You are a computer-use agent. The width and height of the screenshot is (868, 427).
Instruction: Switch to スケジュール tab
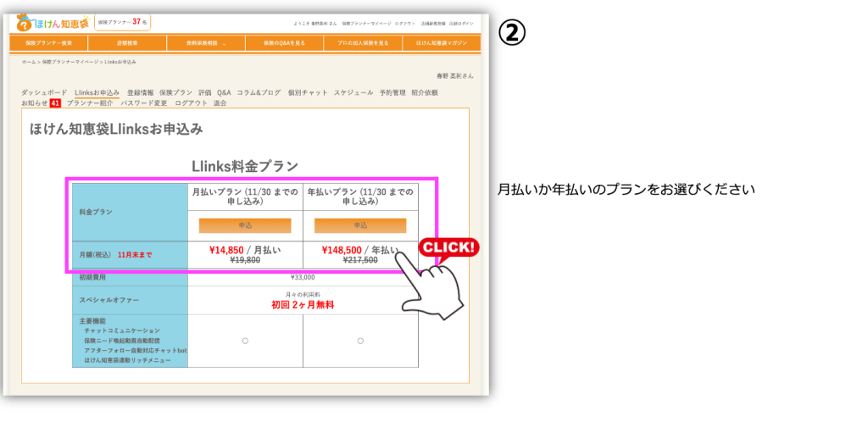click(x=353, y=92)
